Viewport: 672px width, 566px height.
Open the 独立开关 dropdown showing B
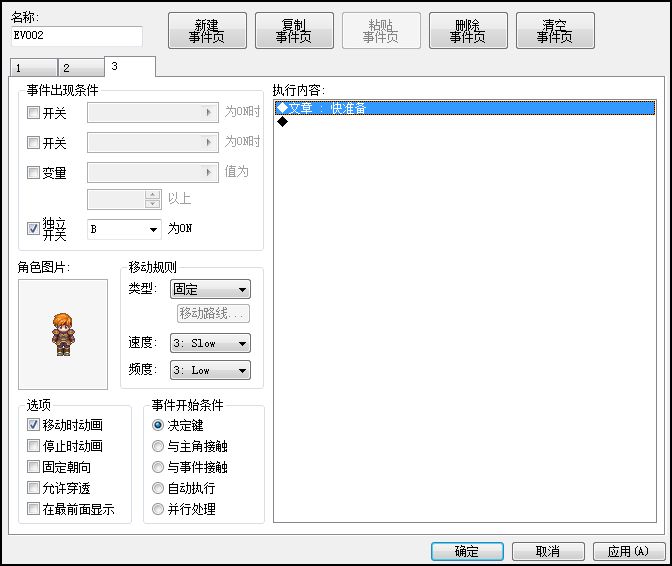[x=124, y=229]
